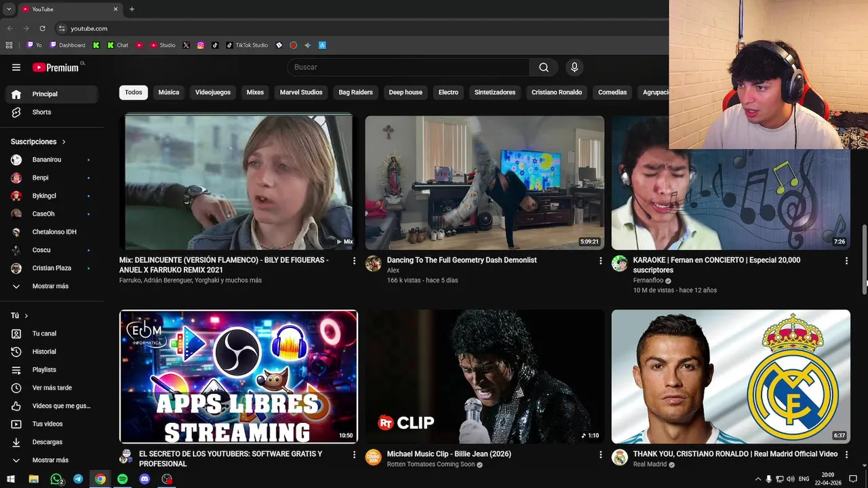The height and width of the screenshot is (488, 868).
Task: Open options for THANK YOU CRISTIANO RONALDO video
Action: (846, 455)
